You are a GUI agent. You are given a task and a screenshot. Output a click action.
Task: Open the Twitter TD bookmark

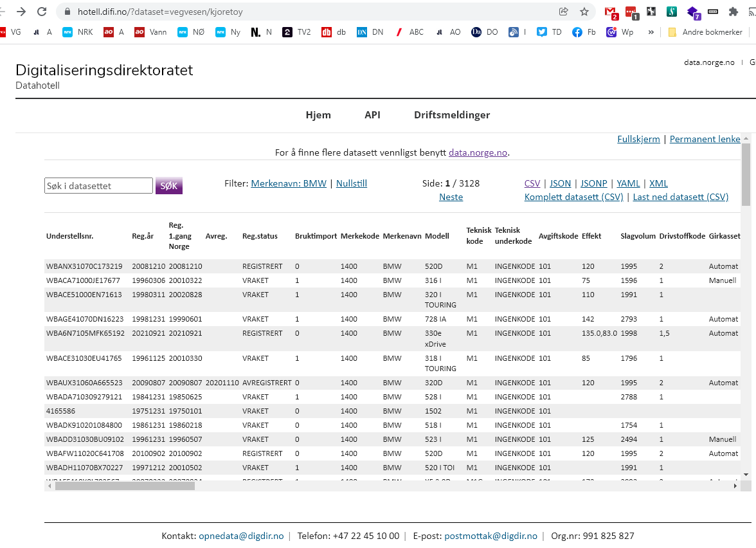[549, 32]
